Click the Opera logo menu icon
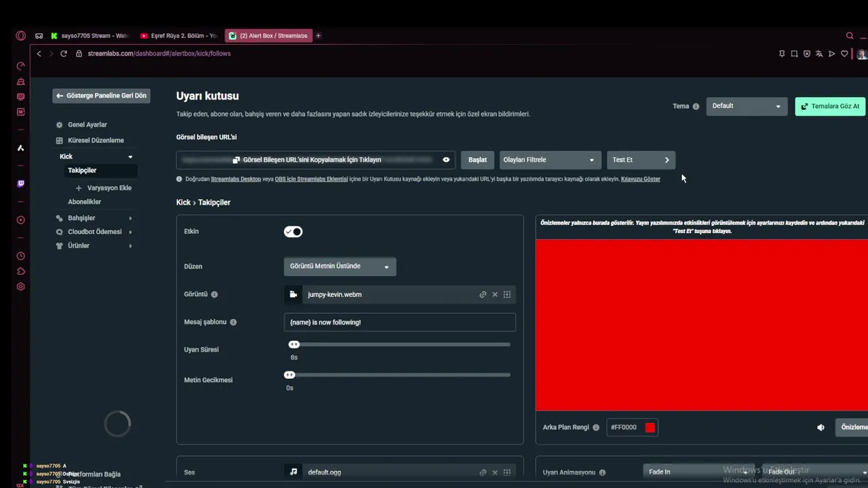The width and height of the screenshot is (868, 488). click(20, 36)
